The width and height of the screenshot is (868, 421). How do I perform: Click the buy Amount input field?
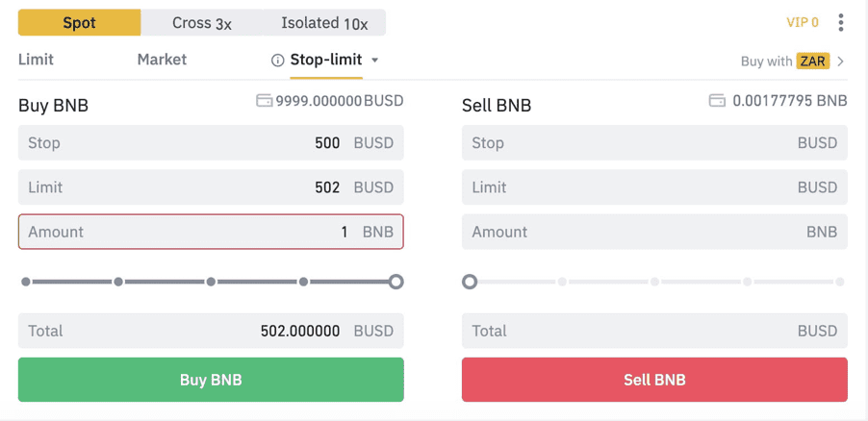tap(211, 232)
